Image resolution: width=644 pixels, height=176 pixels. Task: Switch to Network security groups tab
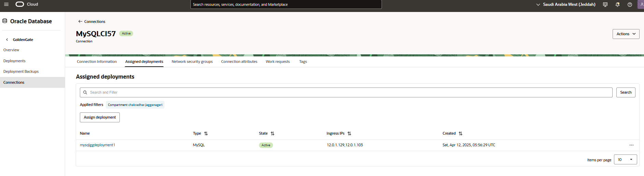point(192,62)
